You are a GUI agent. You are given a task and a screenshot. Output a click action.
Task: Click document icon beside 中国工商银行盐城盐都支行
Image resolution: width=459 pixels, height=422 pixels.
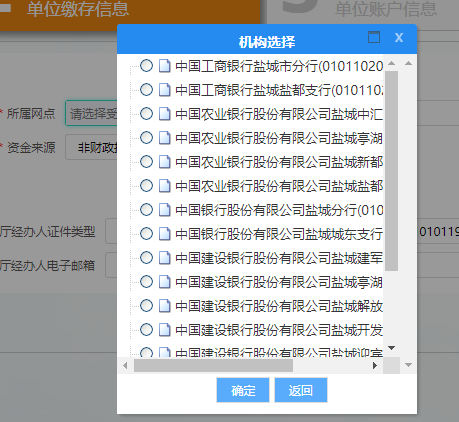pos(164,90)
